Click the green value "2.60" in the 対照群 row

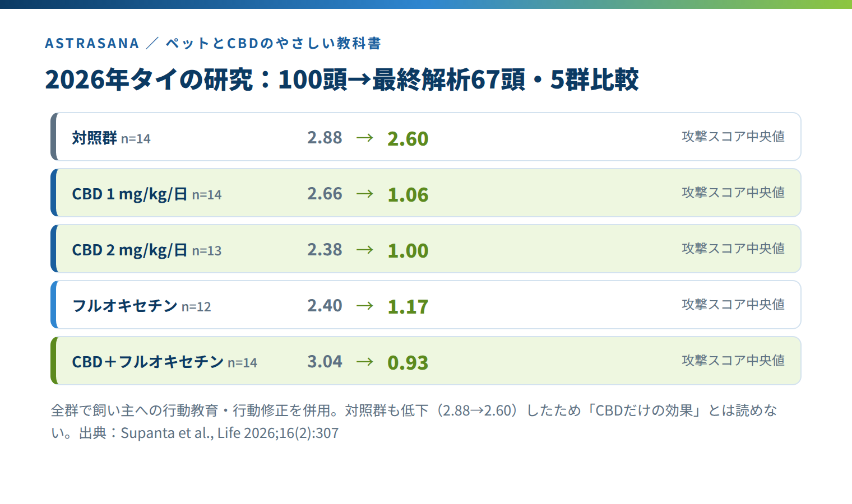tap(408, 139)
